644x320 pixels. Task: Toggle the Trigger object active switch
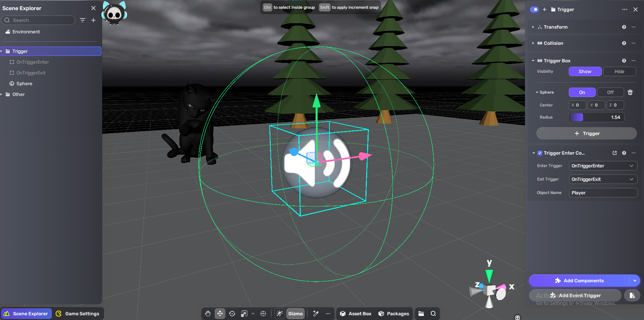534,9
